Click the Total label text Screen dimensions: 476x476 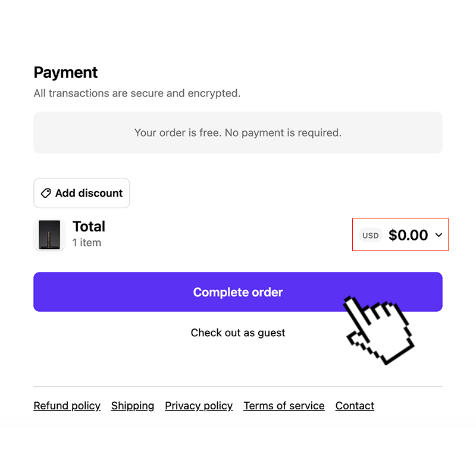click(x=89, y=226)
